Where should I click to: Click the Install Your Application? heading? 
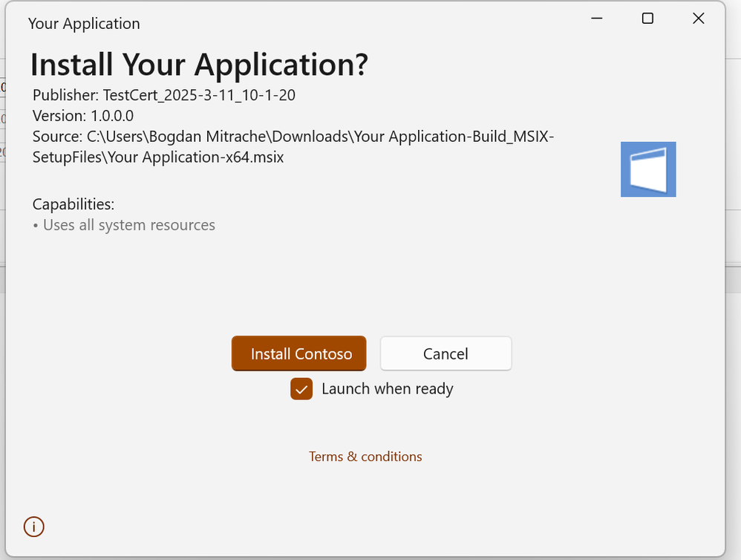tap(200, 65)
